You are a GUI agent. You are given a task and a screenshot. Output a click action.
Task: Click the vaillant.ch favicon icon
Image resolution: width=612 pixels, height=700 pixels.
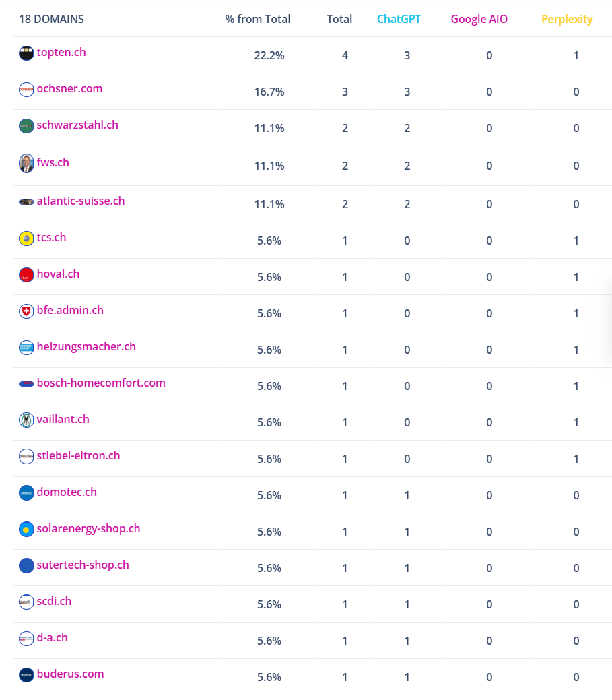(x=26, y=420)
